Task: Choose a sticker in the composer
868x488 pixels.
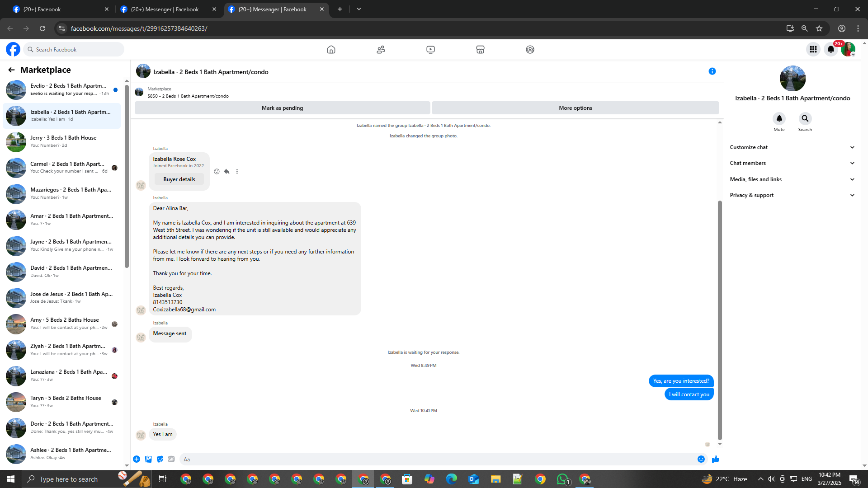Action: 160,459
